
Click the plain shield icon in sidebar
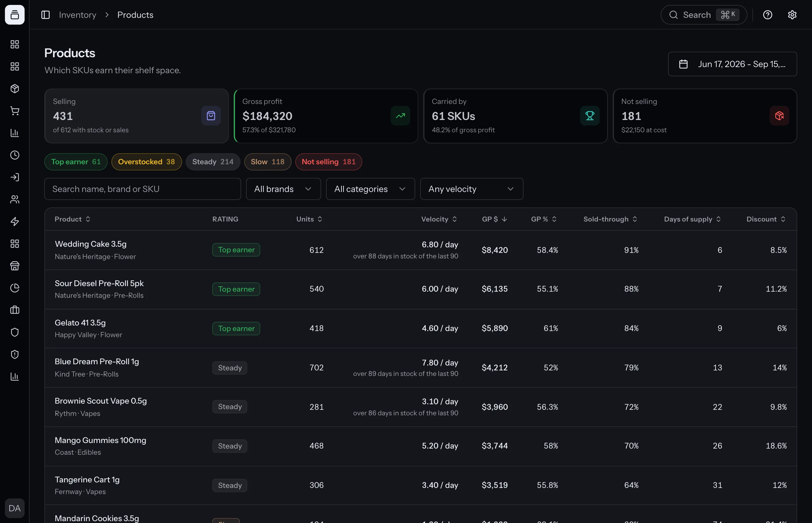click(14, 332)
